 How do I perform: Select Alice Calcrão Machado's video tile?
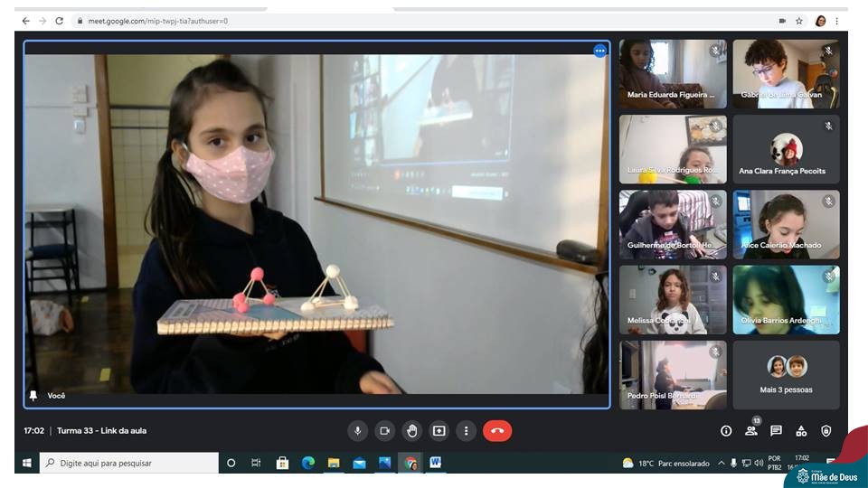(786, 224)
